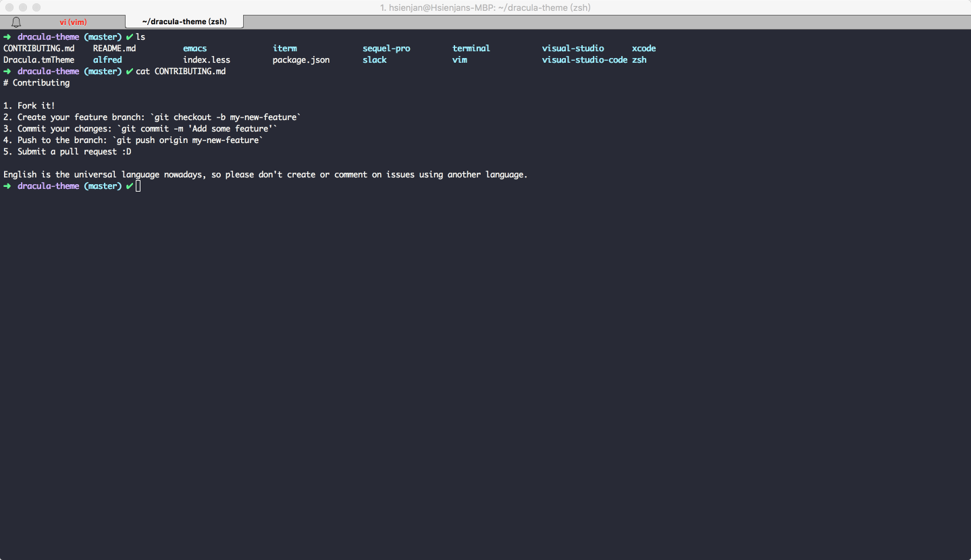Click the green arrow on the ls prompt line

pyautogui.click(x=7, y=37)
